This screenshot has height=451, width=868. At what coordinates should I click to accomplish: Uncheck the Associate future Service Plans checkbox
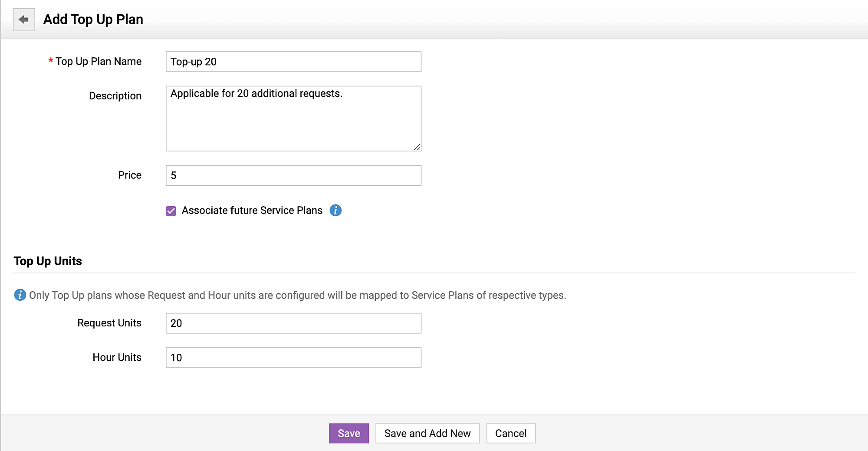(x=171, y=211)
